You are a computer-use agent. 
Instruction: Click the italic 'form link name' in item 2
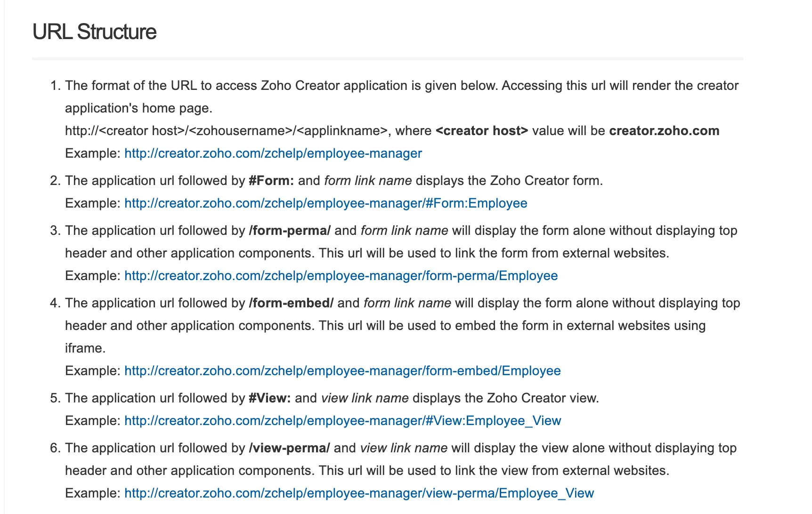[x=368, y=181]
